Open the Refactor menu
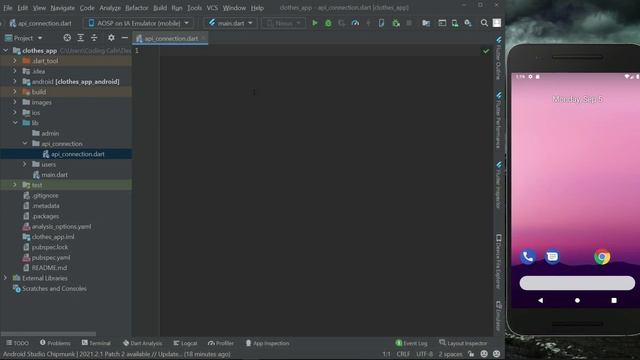Image resolution: width=640 pixels, height=360 pixels. tap(137, 8)
